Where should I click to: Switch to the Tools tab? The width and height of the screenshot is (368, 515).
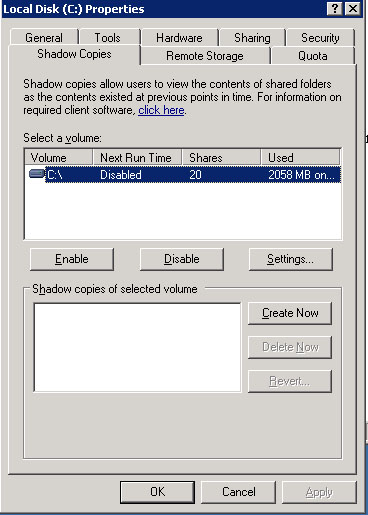[107, 37]
